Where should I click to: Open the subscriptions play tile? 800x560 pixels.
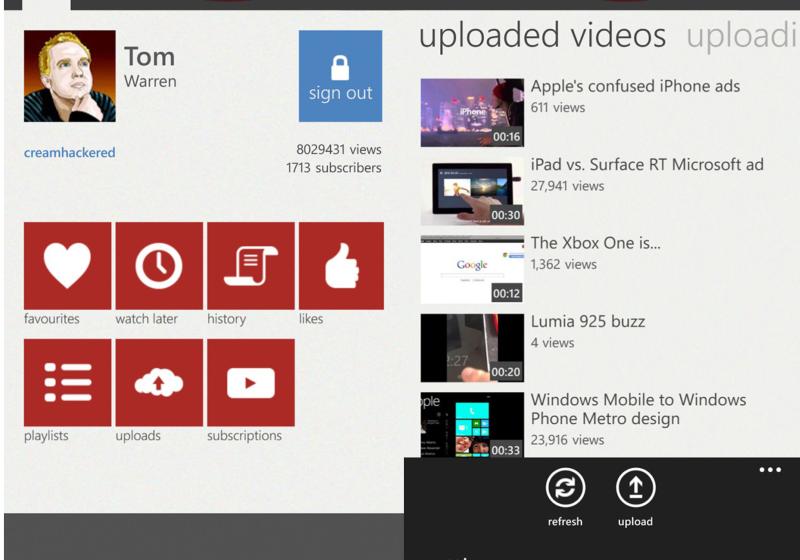tap(250, 382)
